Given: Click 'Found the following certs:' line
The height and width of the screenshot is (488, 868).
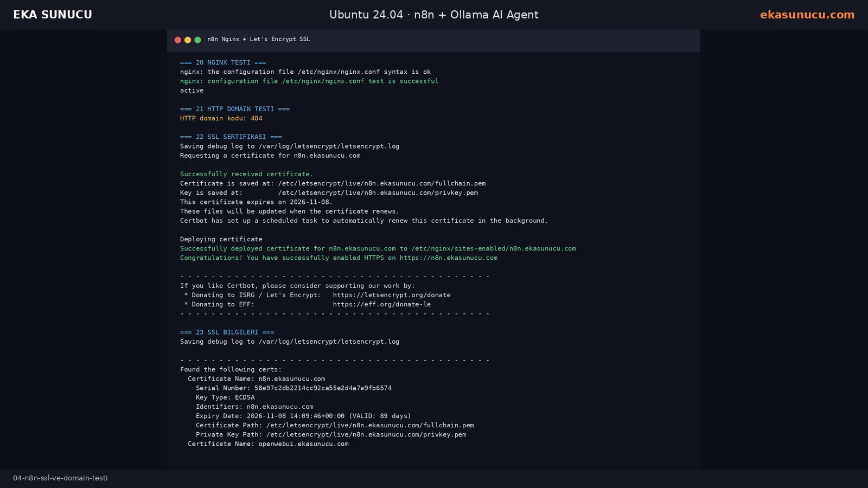Looking at the screenshot, I should pyautogui.click(x=231, y=369).
